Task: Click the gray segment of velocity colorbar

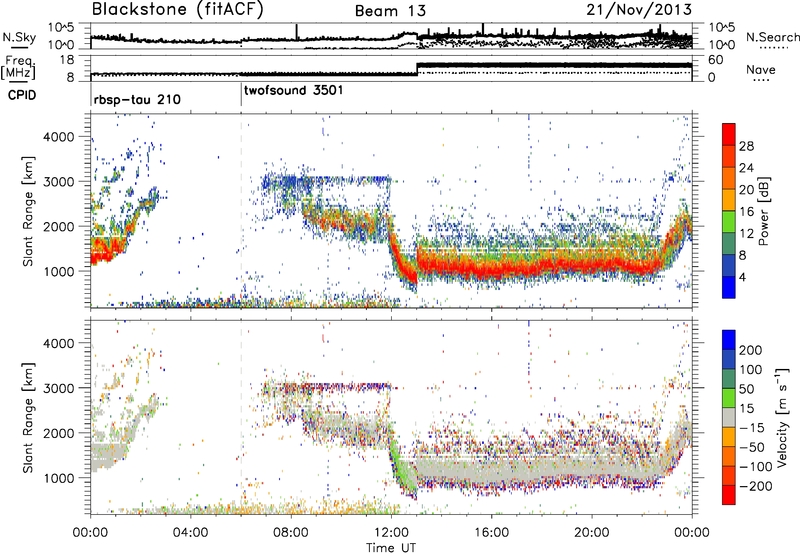Action: (729, 417)
